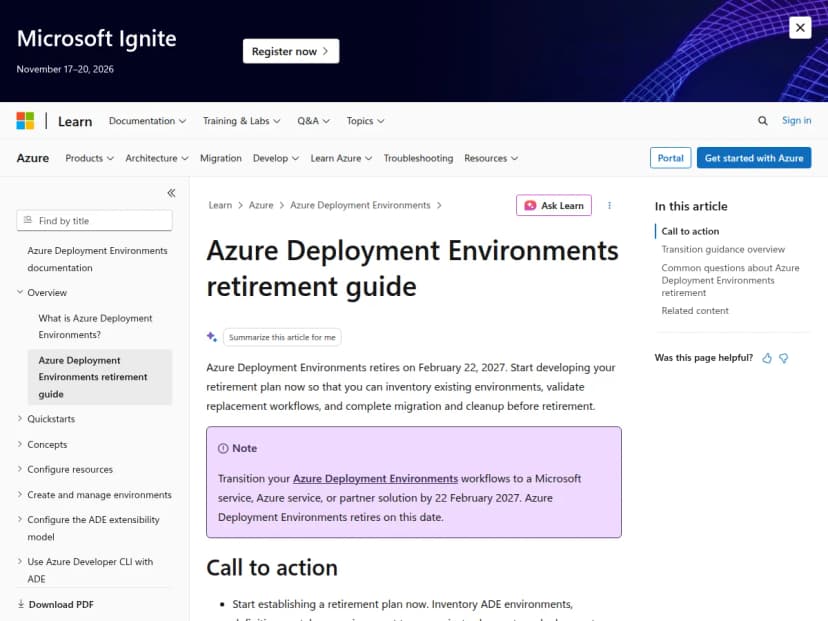This screenshot has width=828, height=621.
Task: Open the Q&A dropdown menu
Action: pos(313,121)
